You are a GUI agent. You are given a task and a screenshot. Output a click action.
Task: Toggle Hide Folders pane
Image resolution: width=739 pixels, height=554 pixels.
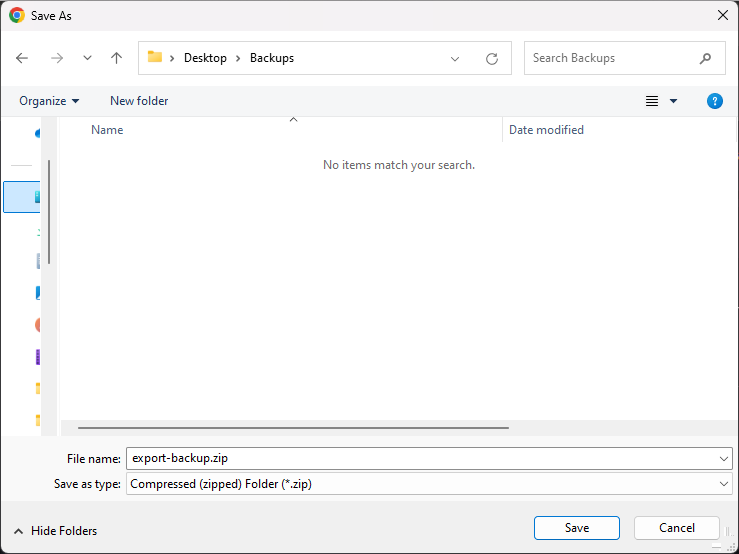pos(56,531)
